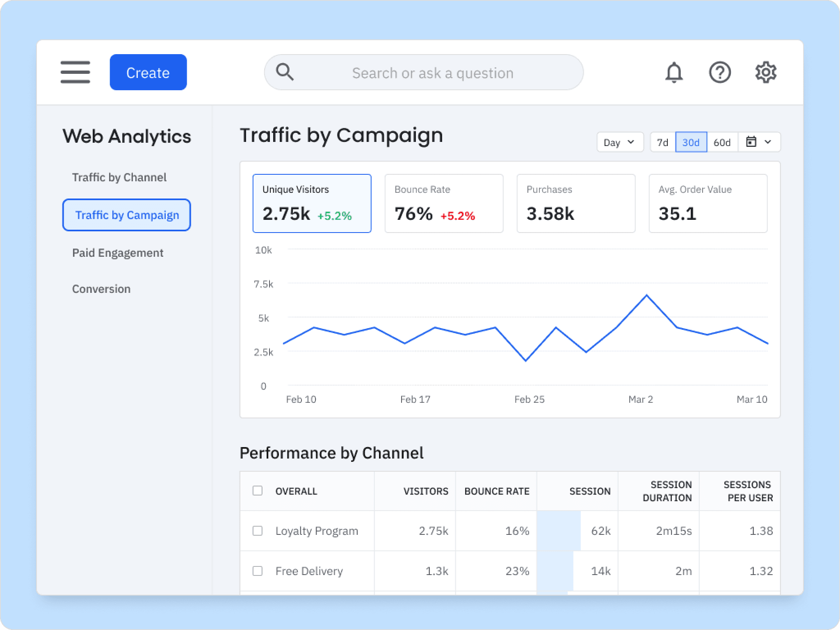Tick the OVERALL header checkbox
This screenshot has width=840, height=630.
pos(258,491)
